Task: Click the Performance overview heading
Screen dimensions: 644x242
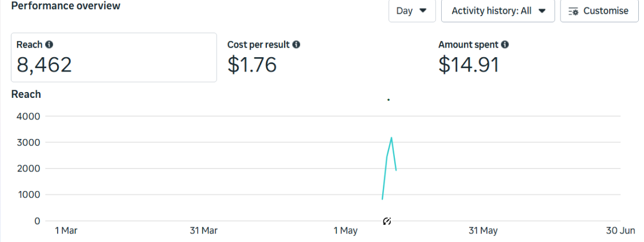Action: point(66,6)
